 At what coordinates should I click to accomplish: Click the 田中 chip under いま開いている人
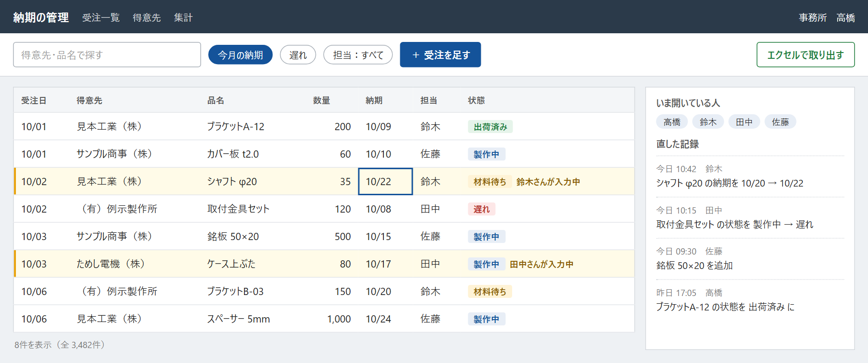coord(744,122)
